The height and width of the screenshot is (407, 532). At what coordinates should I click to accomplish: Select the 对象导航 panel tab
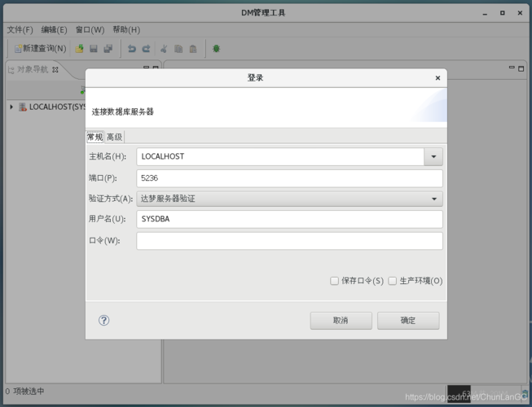coord(33,69)
